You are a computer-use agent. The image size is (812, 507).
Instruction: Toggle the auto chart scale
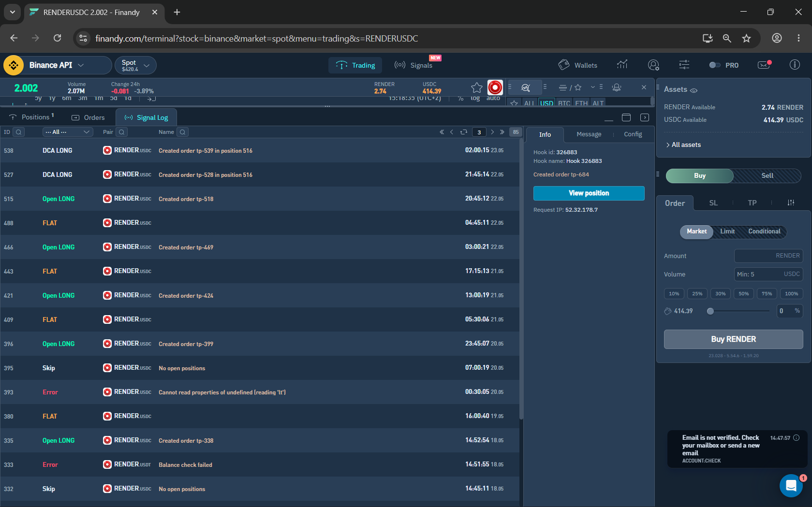click(493, 98)
